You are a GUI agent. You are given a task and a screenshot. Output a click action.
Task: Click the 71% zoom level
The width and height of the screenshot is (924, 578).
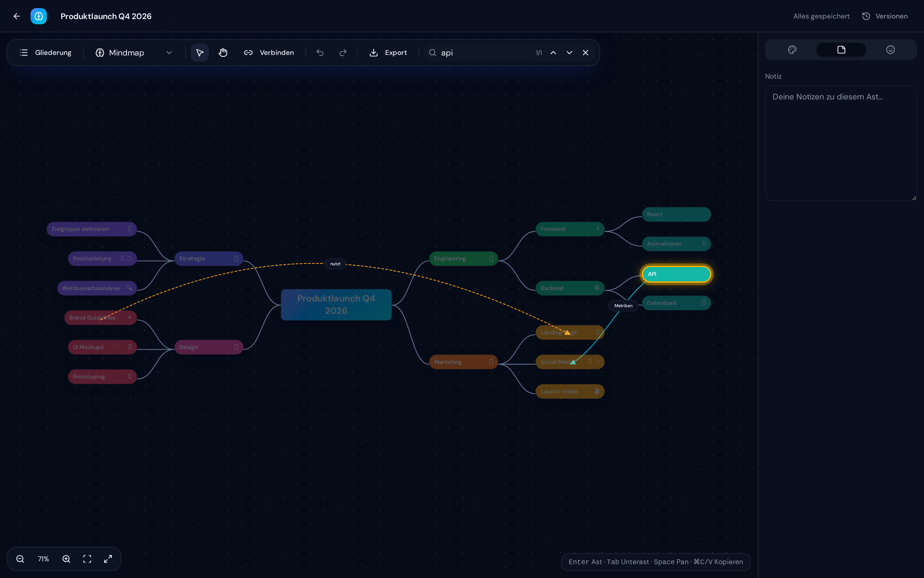pos(43,559)
